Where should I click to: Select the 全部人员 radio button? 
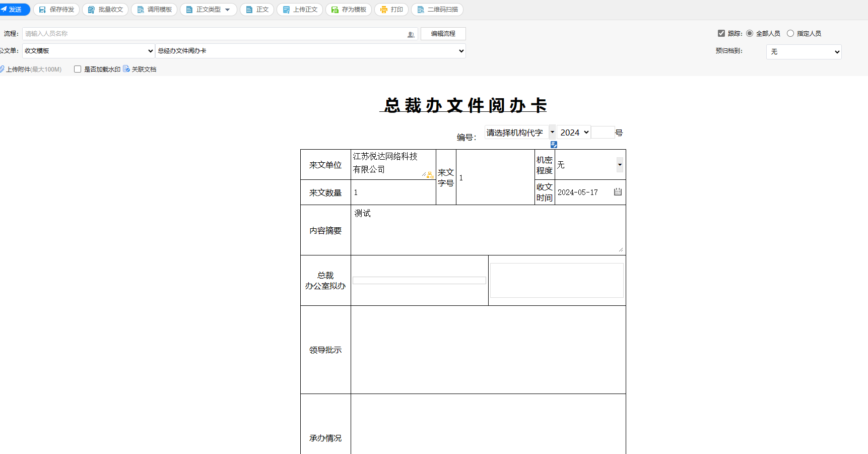click(x=750, y=33)
